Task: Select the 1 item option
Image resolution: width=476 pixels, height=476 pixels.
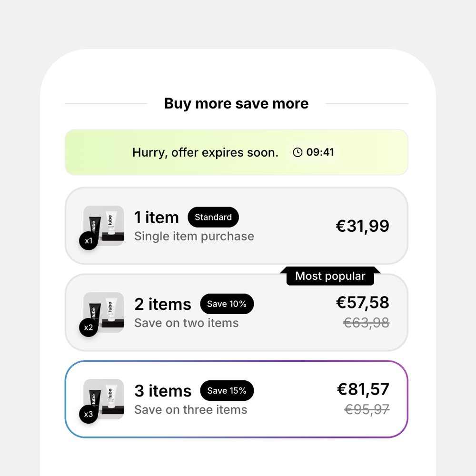Action: (237, 226)
